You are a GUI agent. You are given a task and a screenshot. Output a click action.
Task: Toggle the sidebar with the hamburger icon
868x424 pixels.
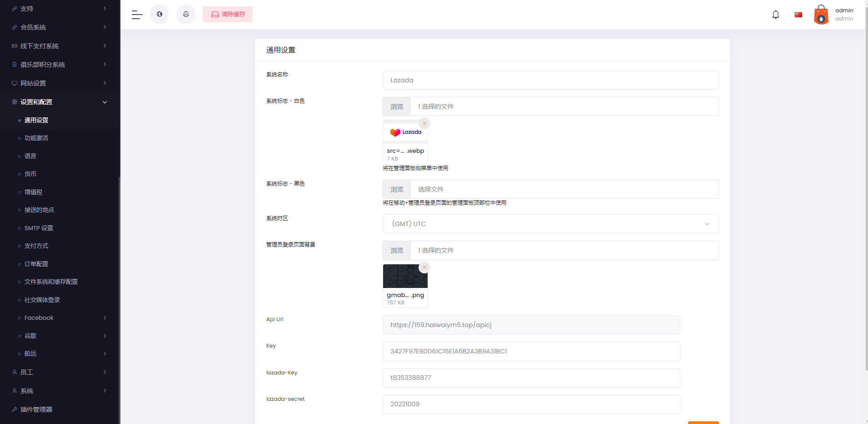click(136, 15)
